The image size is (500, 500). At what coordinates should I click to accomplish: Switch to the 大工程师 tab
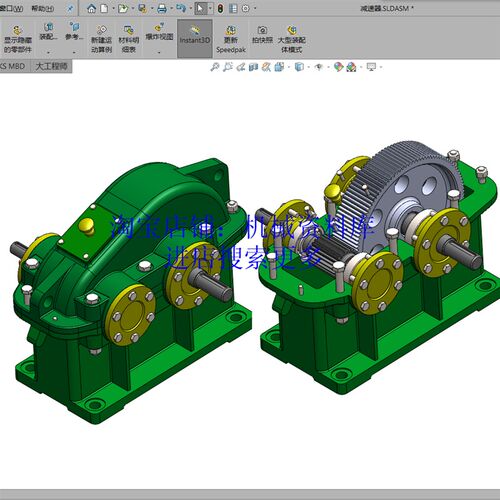51,66
